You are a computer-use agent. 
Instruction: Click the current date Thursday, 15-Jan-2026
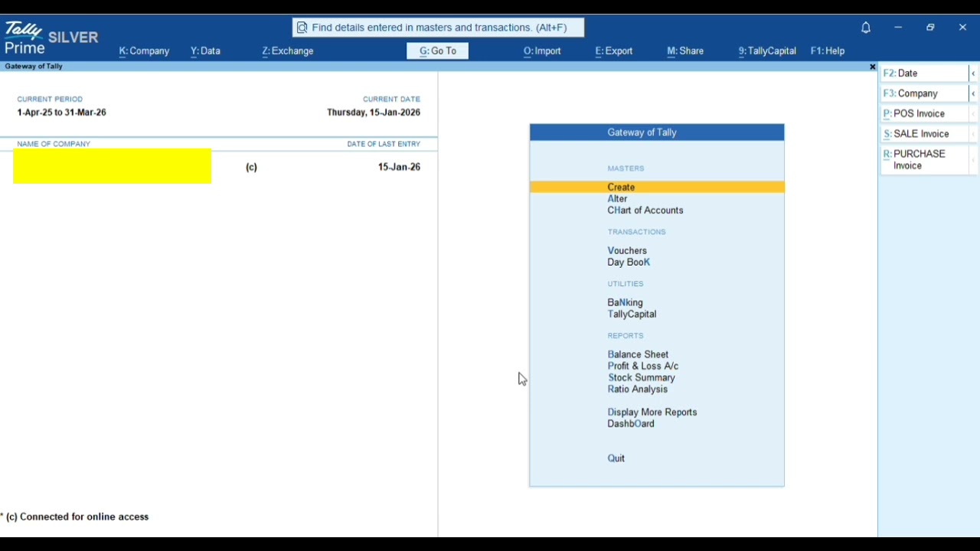(374, 112)
